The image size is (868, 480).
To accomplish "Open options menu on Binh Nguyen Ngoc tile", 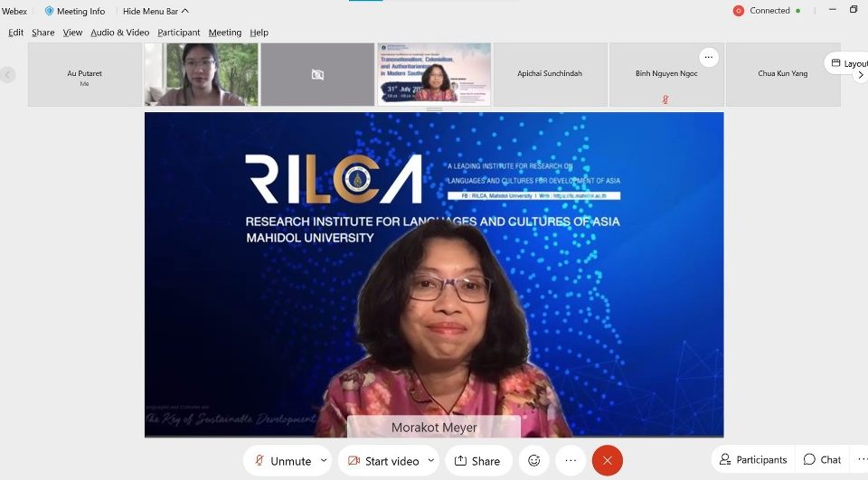I will 709,57.
